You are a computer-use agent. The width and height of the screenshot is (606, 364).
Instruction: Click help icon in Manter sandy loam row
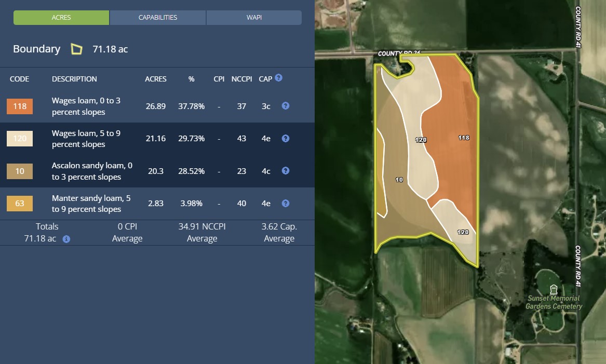click(285, 203)
